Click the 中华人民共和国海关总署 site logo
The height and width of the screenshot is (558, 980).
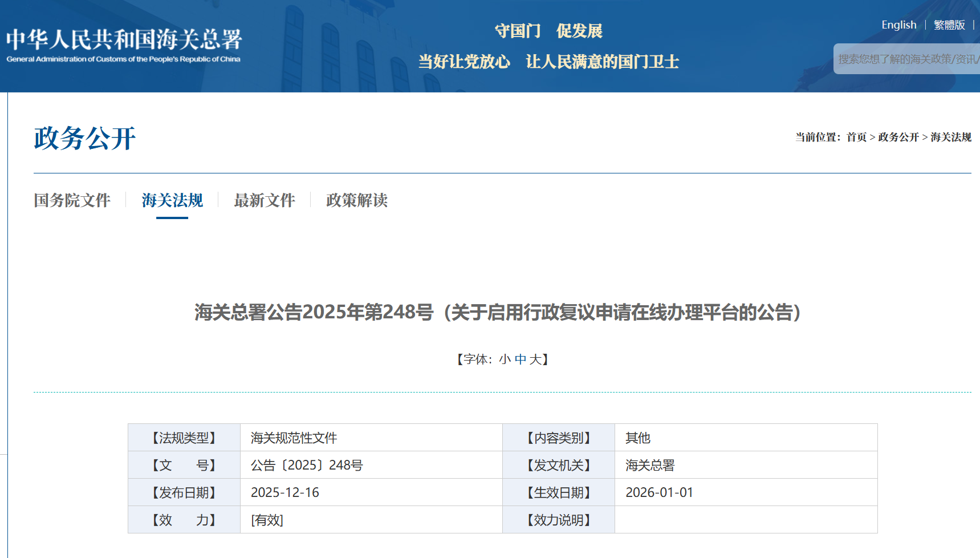click(x=124, y=45)
